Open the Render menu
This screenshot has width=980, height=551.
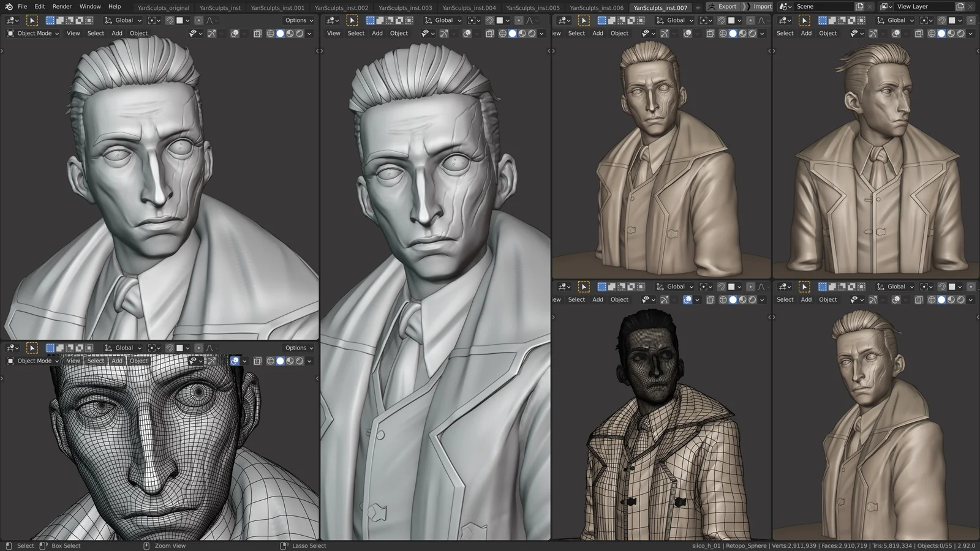point(62,6)
